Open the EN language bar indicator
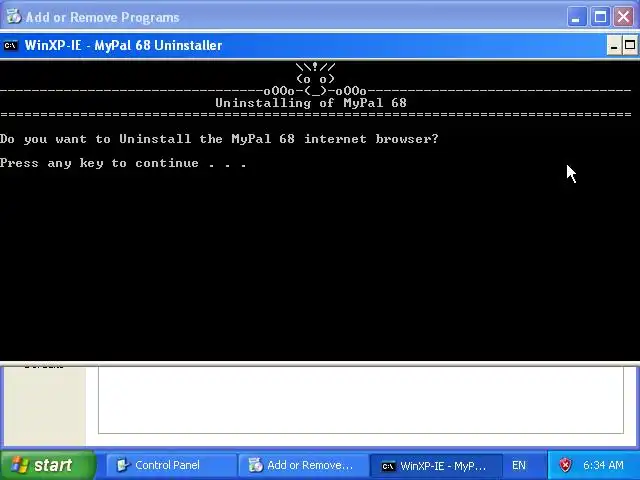Screen dimensions: 640x480 tap(519, 465)
